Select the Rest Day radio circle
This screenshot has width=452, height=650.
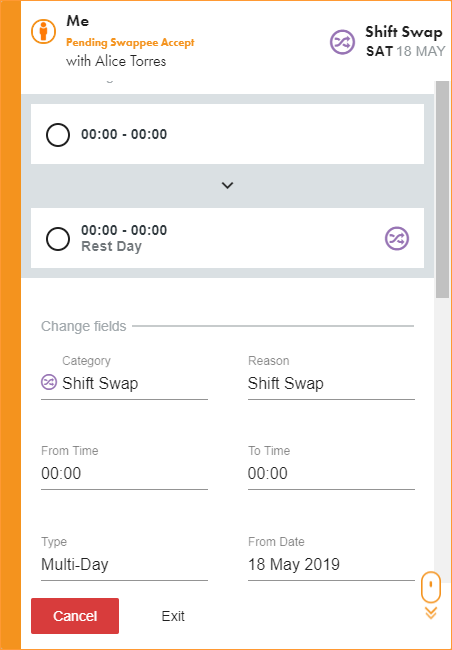click(x=58, y=239)
